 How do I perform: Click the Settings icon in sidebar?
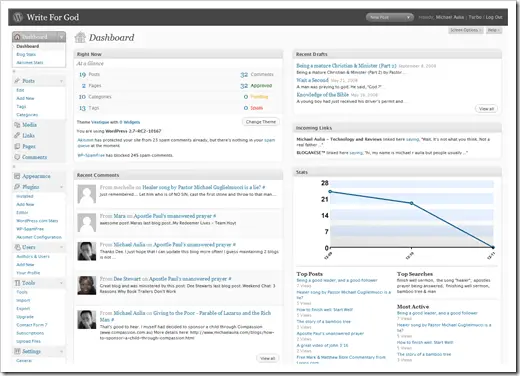point(17,351)
